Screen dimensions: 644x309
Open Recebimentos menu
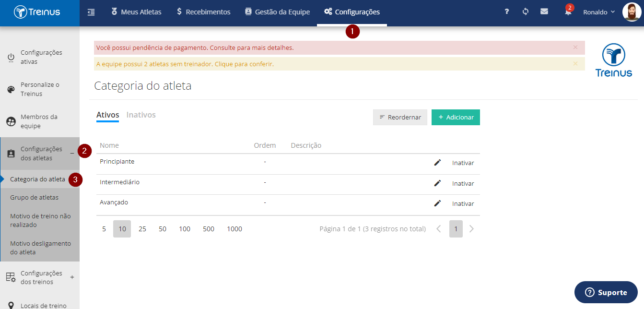203,12
